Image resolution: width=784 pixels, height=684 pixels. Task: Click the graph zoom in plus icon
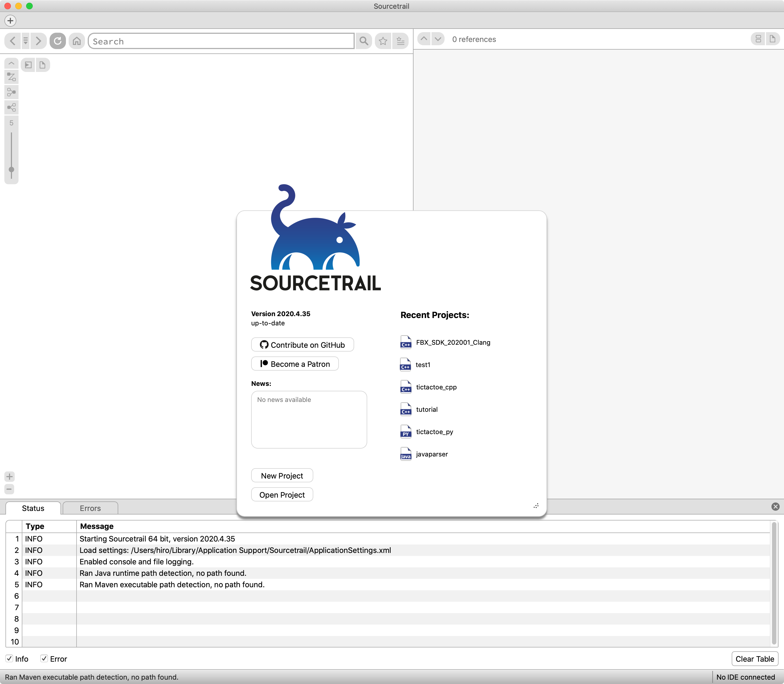[x=10, y=476]
